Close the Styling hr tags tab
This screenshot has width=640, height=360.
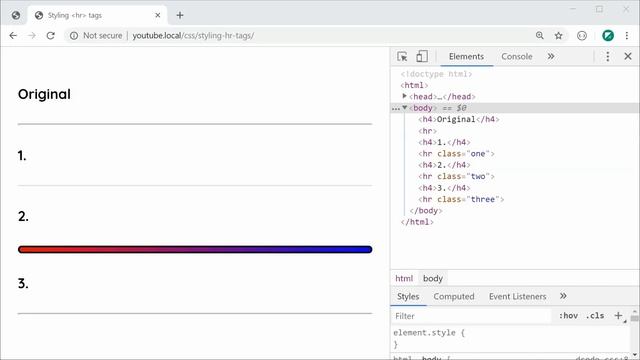pyautogui.click(x=158, y=16)
